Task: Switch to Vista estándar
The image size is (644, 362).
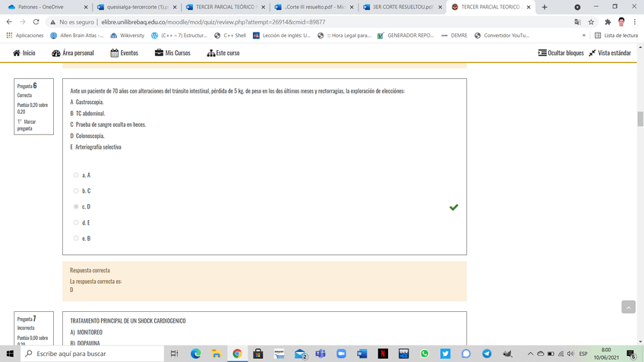Action: pyautogui.click(x=610, y=53)
